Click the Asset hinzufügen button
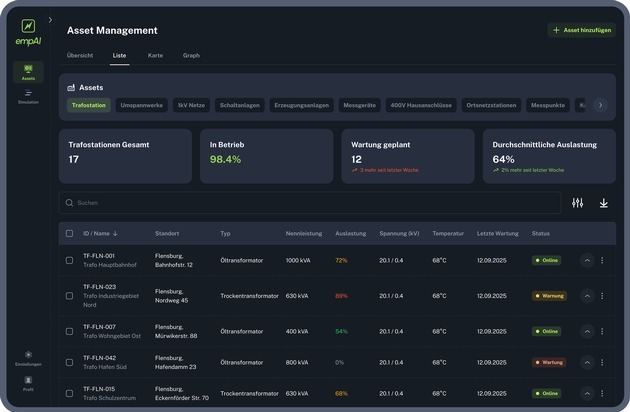This screenshot has height=412, width=630. 581,30
